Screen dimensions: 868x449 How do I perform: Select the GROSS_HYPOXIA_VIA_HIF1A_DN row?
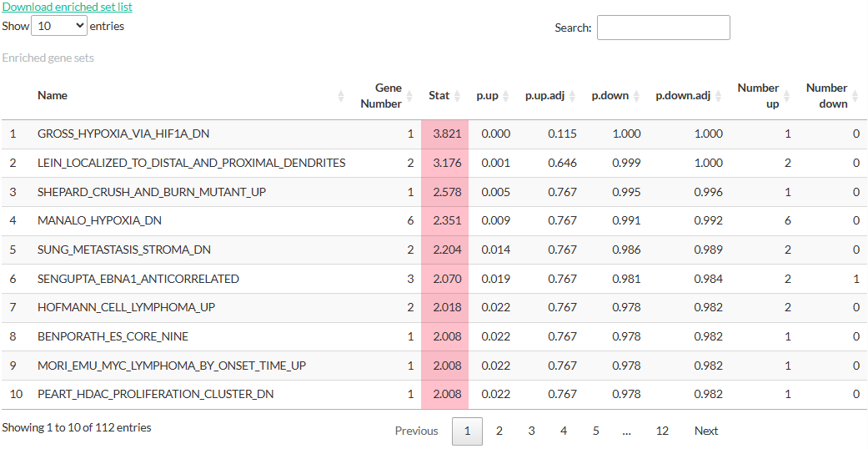pos(434,134)
